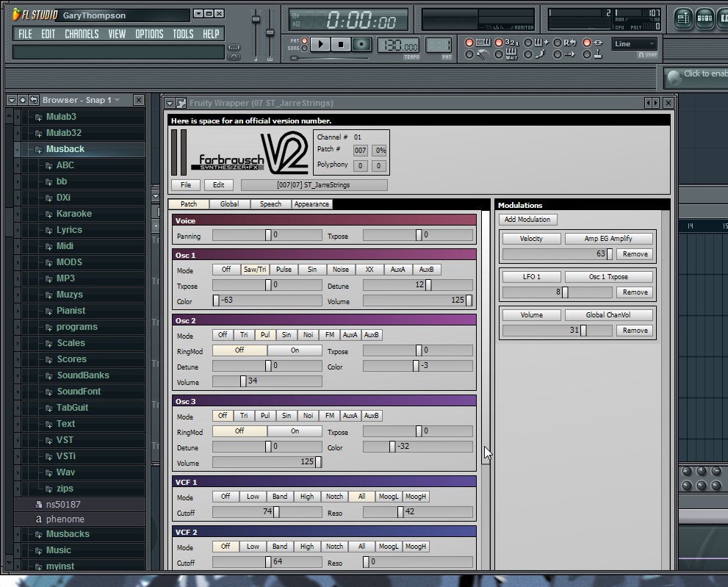Toggle auto-scrolling arrow option
728x587 pixels.
pyautogui.click(x=558, y=55)
